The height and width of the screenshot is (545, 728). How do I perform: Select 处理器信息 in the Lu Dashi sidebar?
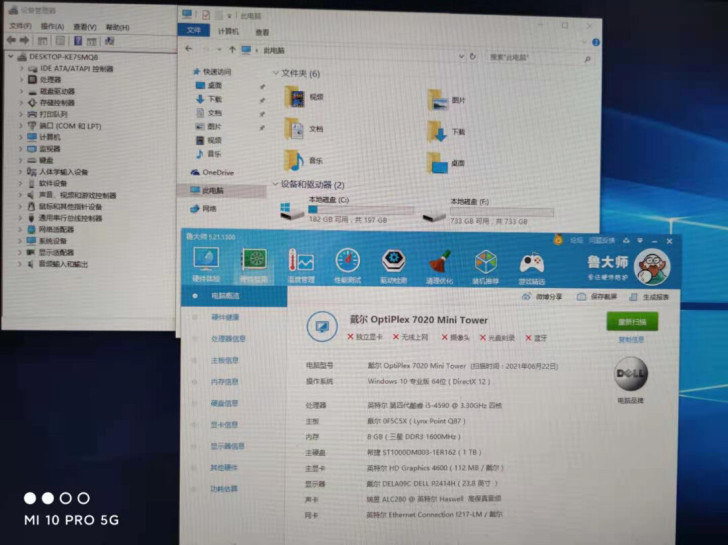coord(228,339)
